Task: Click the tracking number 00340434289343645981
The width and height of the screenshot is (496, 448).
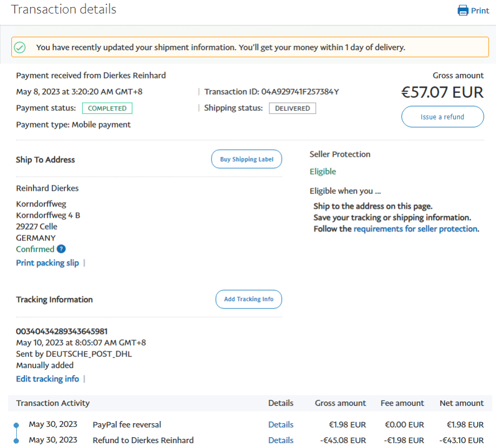Action: tap(62, 331)
